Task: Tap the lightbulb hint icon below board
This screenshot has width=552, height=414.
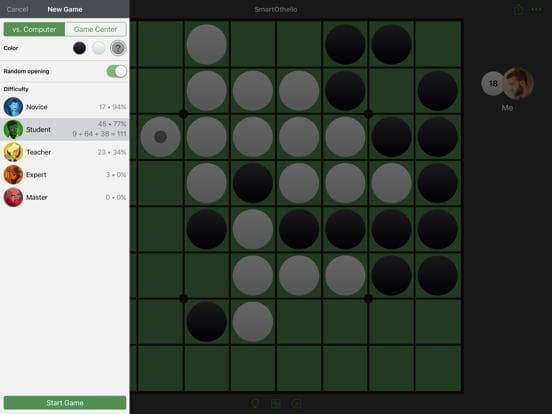Action: 255,403
